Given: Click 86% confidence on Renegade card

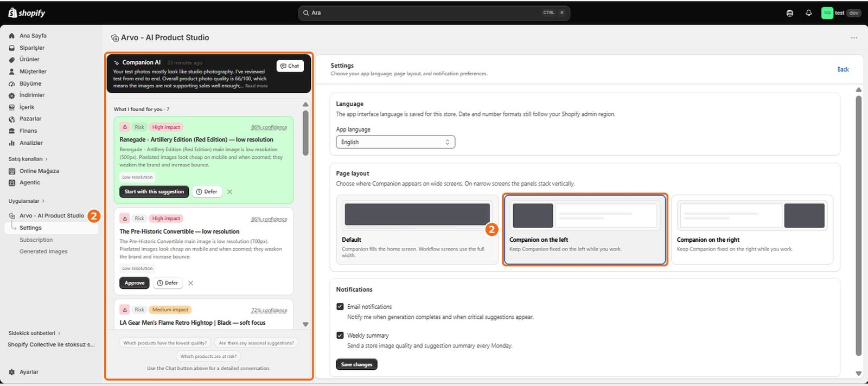Looking at the screenshot, I should click(x=269, y=127).
